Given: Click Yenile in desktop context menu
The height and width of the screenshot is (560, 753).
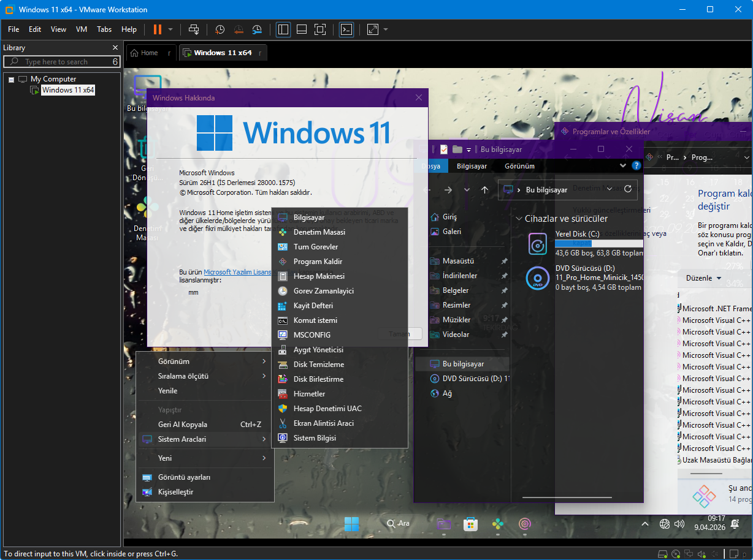Looking at the screenshot, I should pyautogui.click(x=204, y=391).
